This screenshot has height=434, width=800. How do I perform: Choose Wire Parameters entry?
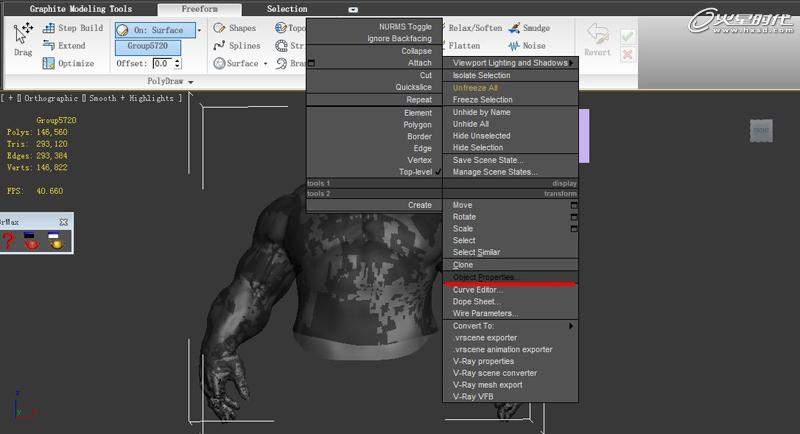click(485, 313)
